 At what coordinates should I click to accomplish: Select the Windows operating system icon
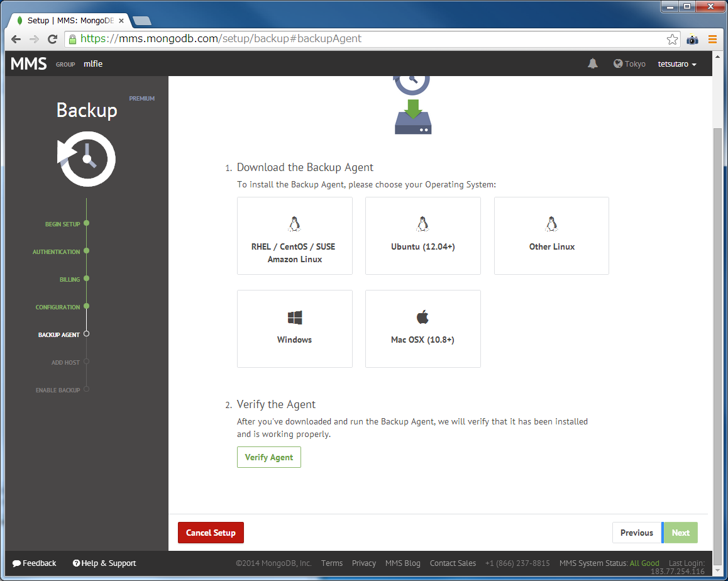[294, 316]
